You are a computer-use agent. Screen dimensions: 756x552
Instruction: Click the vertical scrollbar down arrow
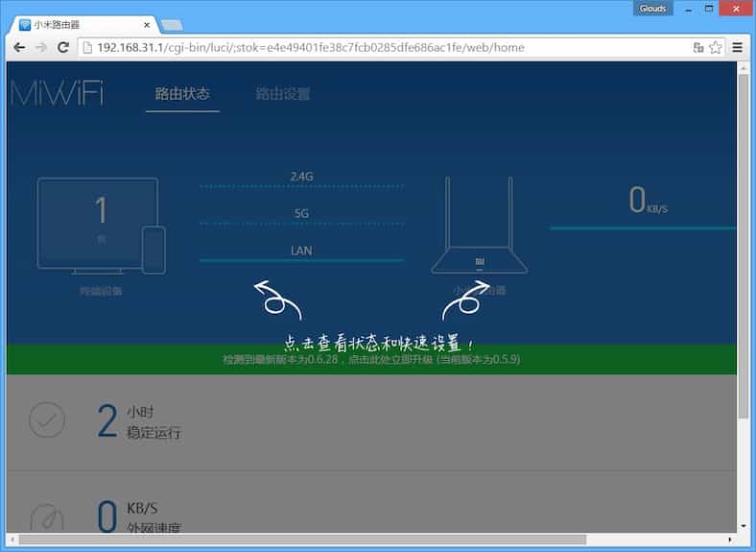point(744,527)
